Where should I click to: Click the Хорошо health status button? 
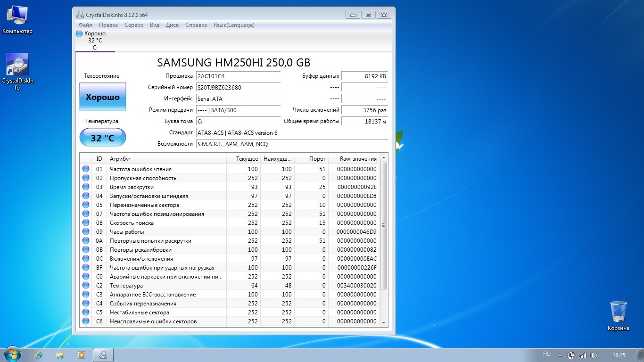(x=103, y=97)
